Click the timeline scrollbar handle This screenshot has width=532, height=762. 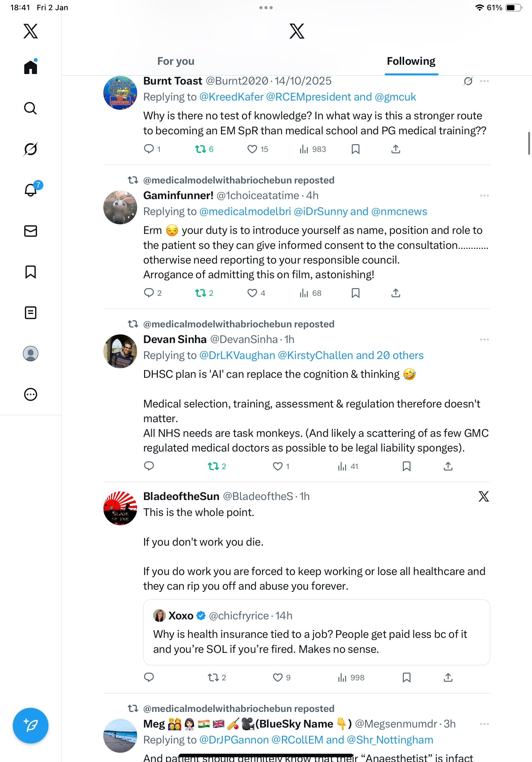529,143
